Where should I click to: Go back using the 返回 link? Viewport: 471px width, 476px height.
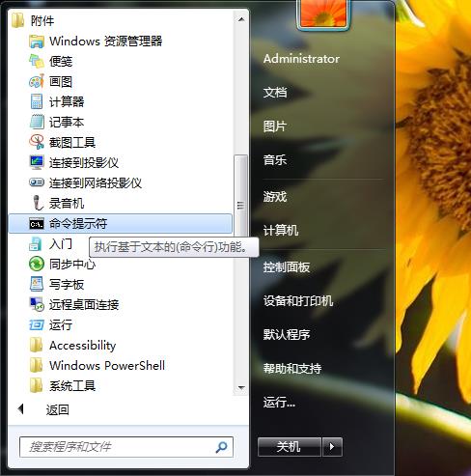coord(57,409)
